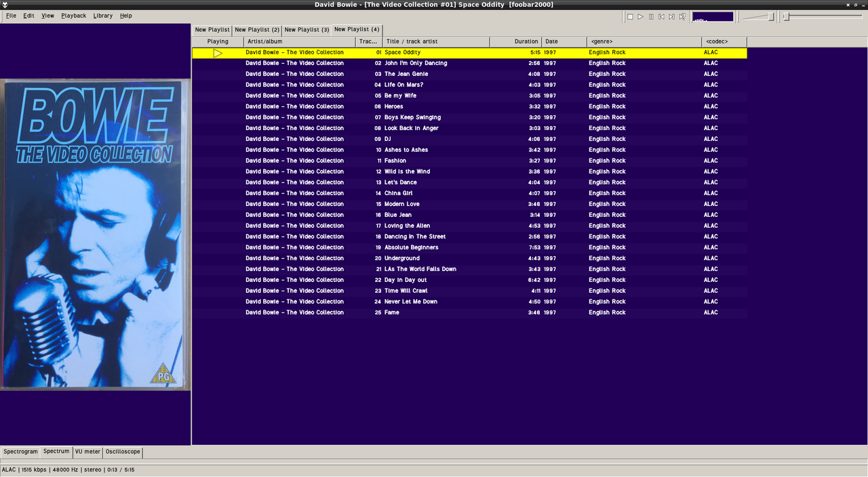Click the Random playback icon

(682, 16)
